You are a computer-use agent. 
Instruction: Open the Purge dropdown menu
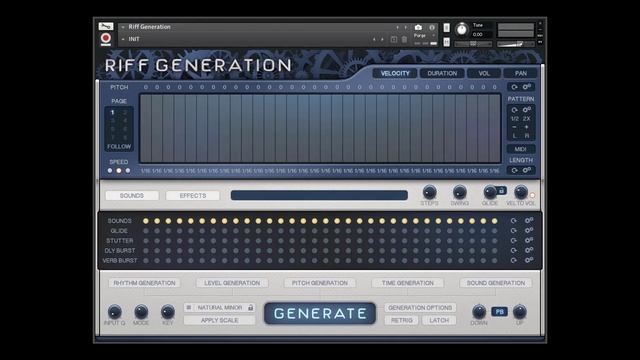point(424,36)
